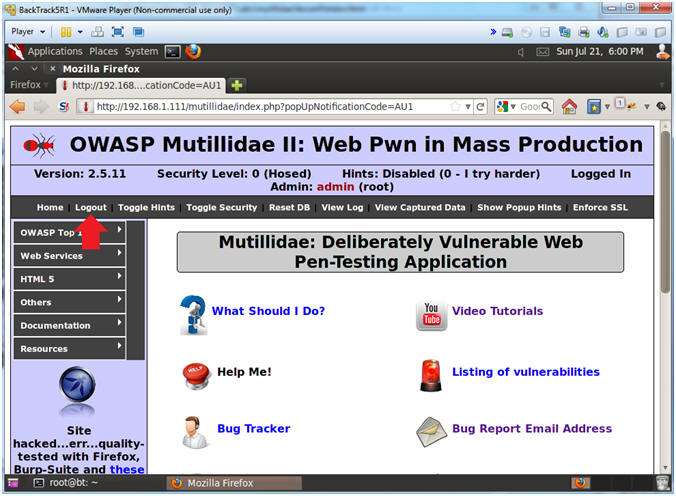Screen dimensions: 676x496
Task: Go to Firefox home page icon
Action: 569,106
